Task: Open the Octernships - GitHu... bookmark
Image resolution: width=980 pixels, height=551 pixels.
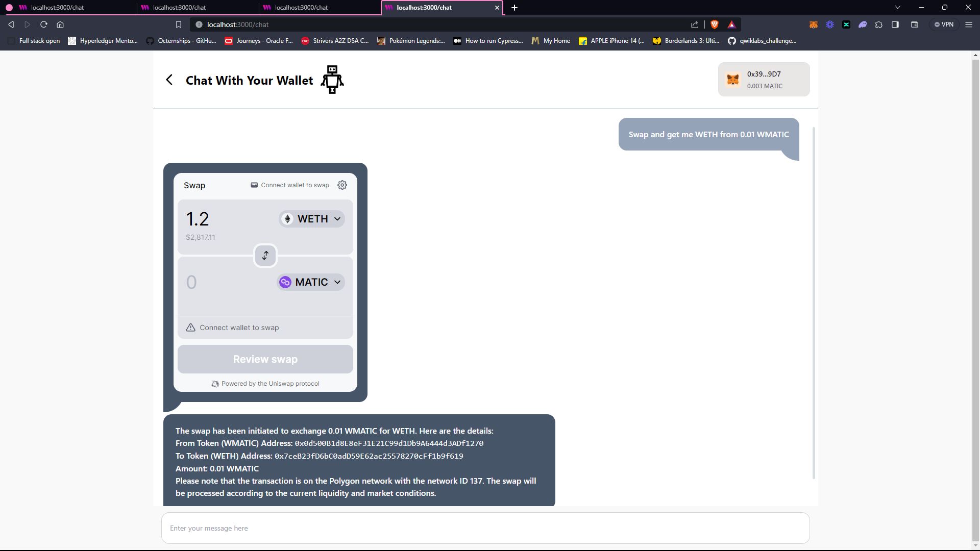Action: click(182, 41)
